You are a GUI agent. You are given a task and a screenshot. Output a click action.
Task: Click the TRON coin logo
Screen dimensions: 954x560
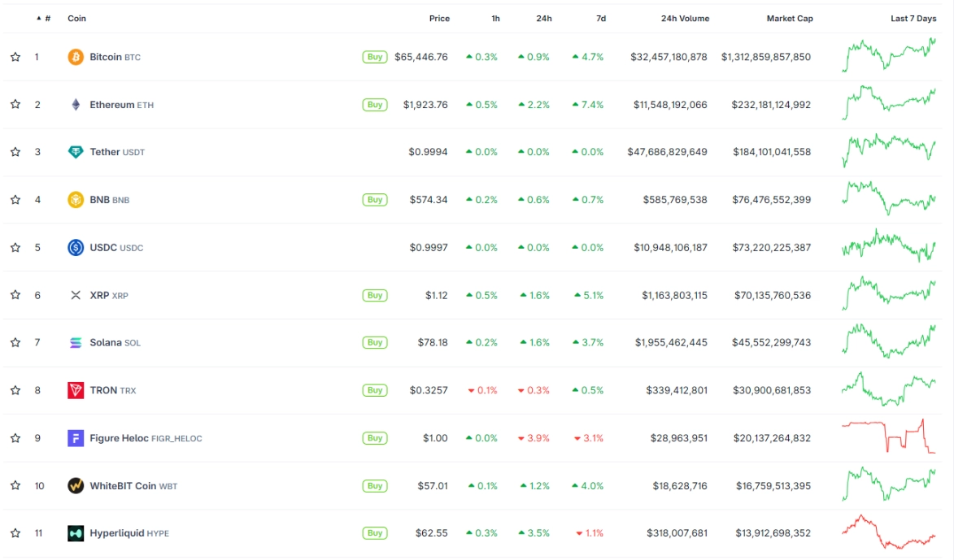click(x=76, y=390)
